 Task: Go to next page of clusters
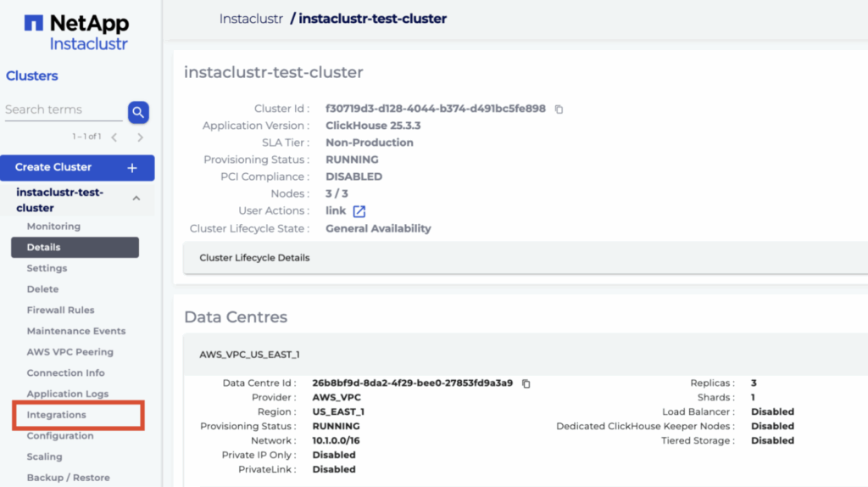tap(140, 137)
